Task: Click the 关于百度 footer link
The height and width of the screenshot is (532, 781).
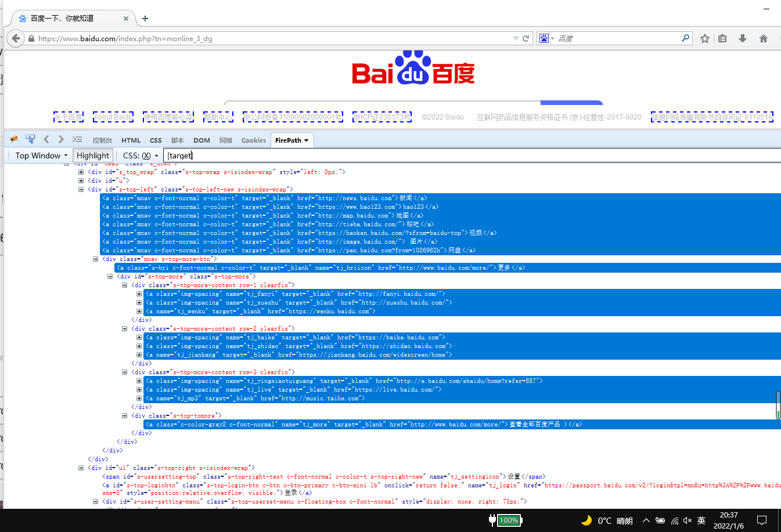Action: coord(69,117)
